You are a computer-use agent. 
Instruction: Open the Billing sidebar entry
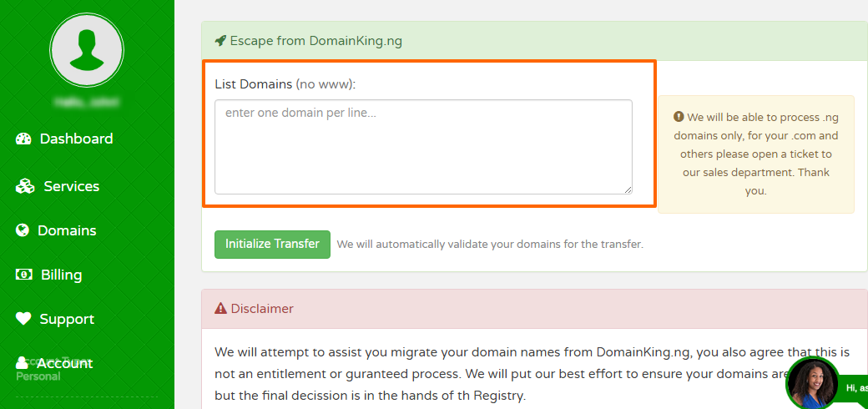point(48,275)
